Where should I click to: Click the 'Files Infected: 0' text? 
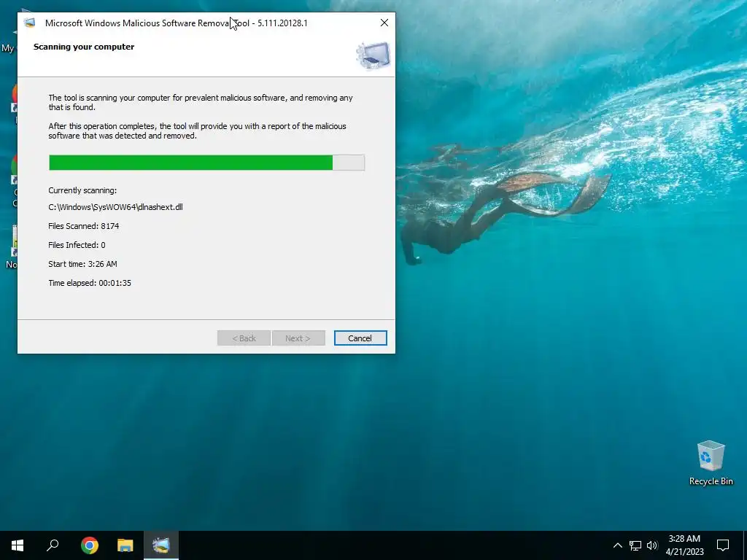pyautogui.click(x=77, y=245)
